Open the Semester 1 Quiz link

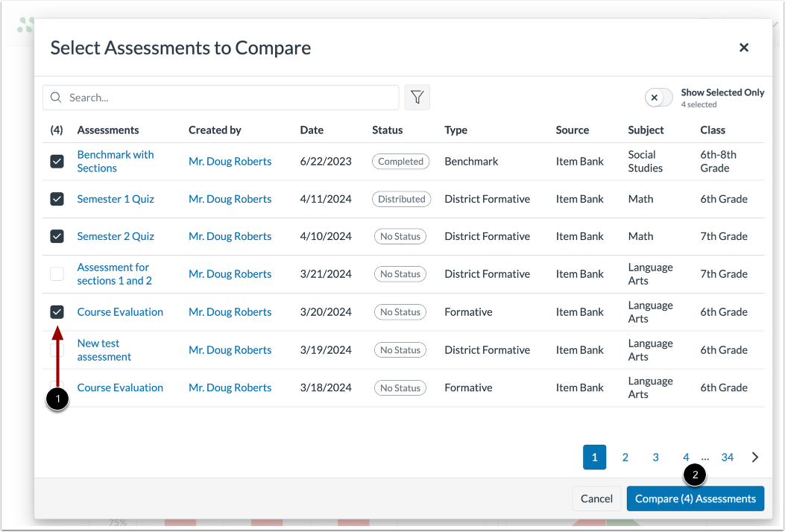coord(116,199)
